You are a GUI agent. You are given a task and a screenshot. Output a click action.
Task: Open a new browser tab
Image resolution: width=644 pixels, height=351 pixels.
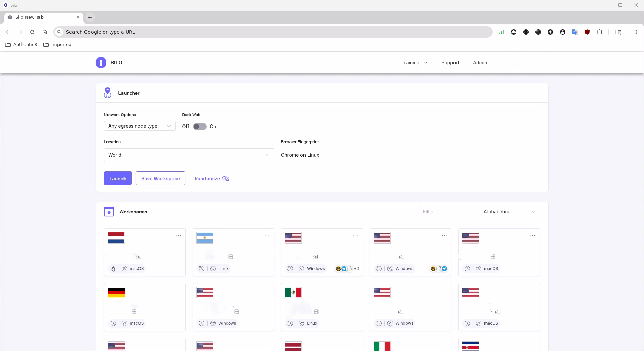(90, 17)
